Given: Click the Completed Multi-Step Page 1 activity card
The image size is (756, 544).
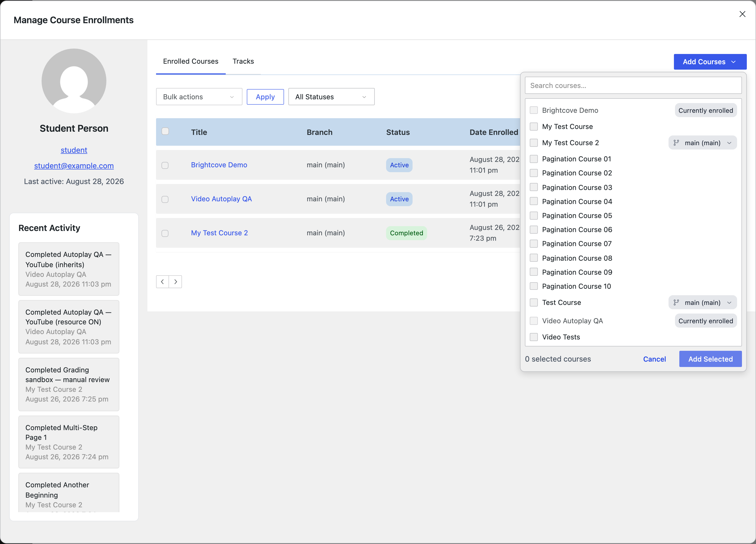Looking at the screenshot, I should pos(69,442).
